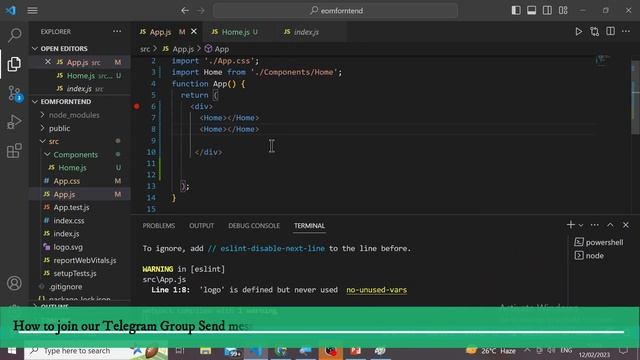Open the Run and Debug view
640x360 pixels.
[x=14, y=122]
